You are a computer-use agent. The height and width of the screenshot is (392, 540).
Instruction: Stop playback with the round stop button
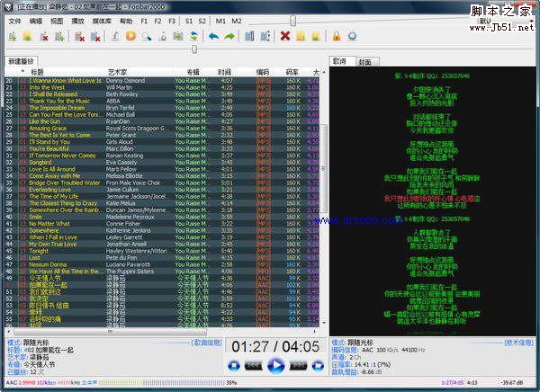[x=234, y=365]
